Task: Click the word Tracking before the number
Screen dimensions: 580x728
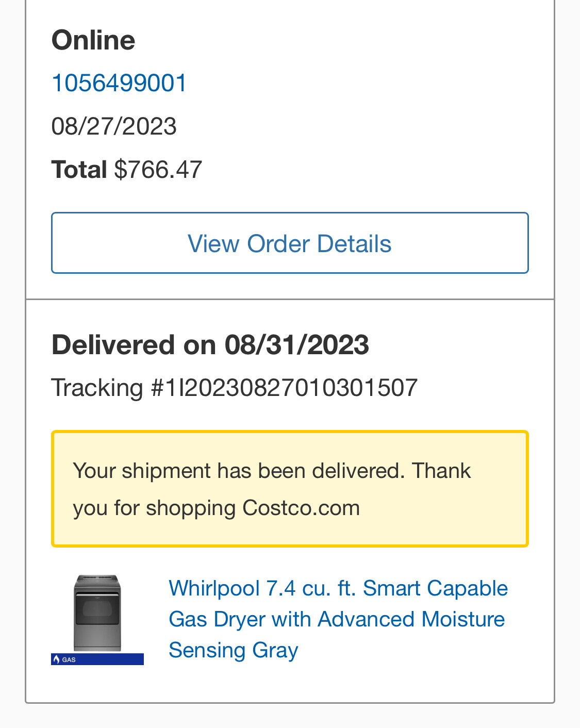Action: click(97, 388)
